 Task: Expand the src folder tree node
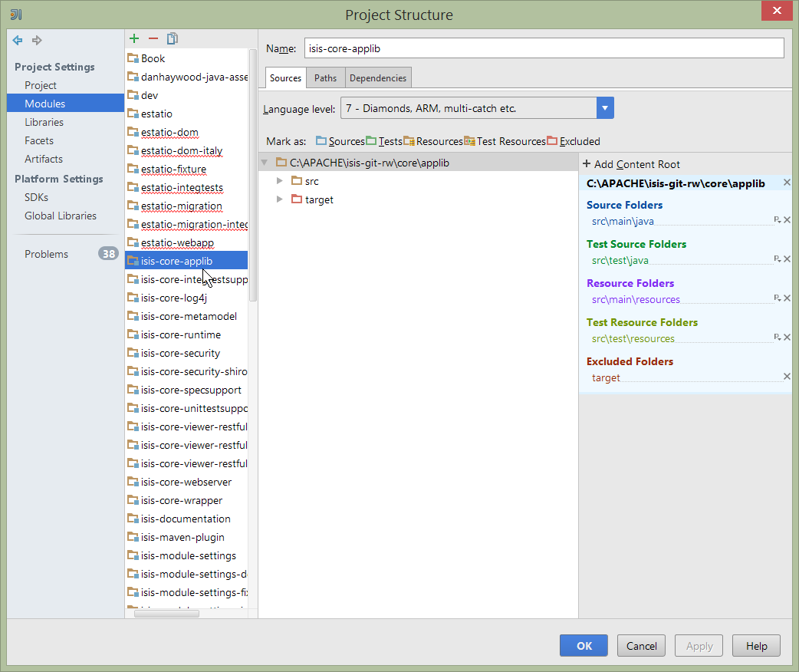point(280,181)
